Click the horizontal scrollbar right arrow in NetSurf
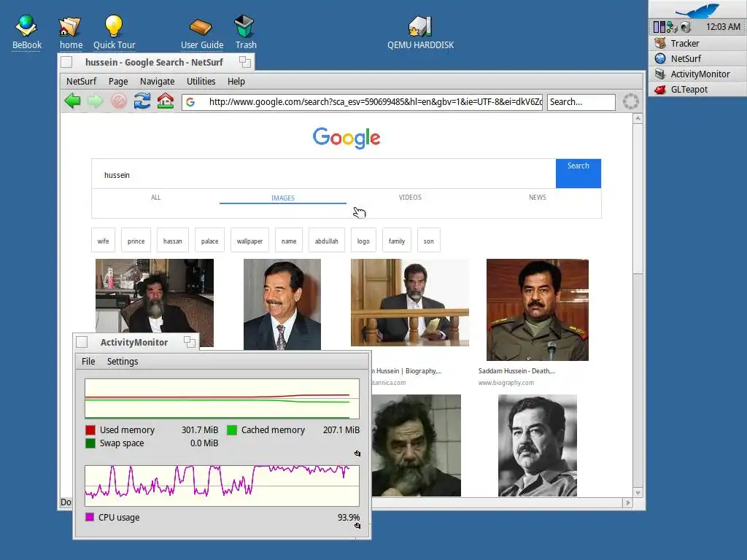The image size is (747, 560). pyautogui.click(x=628, y=502)
